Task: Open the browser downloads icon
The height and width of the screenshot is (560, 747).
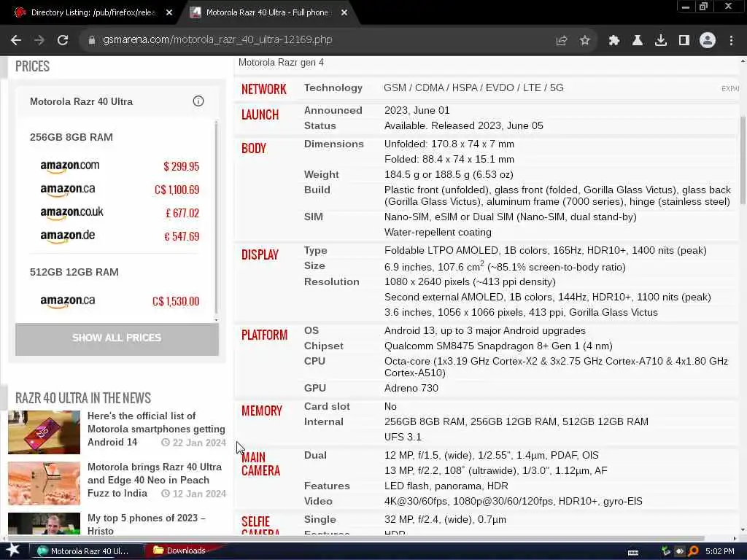Action: pos(660,41)
